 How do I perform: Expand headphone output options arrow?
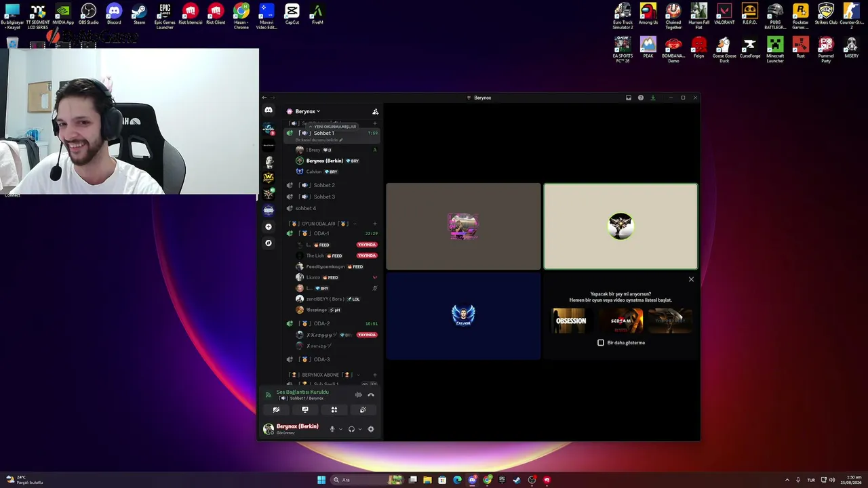pos(359,429)
